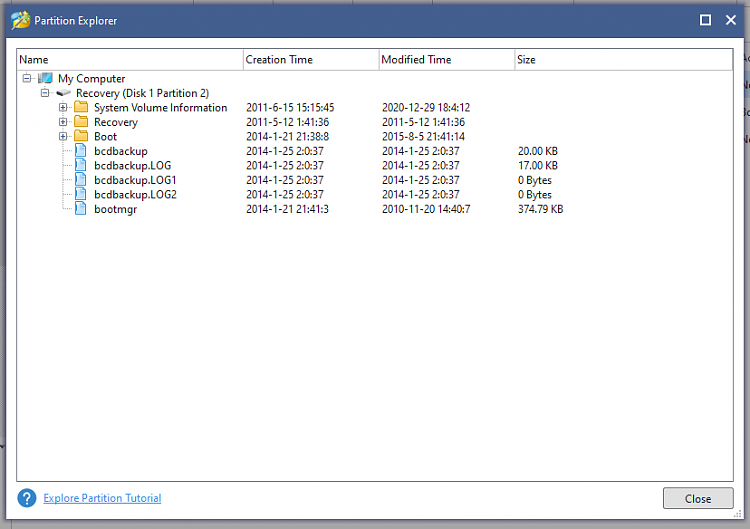Click the blue help question mark icon
Viewport: 750px width, 529px height.
tap(27, 498)
